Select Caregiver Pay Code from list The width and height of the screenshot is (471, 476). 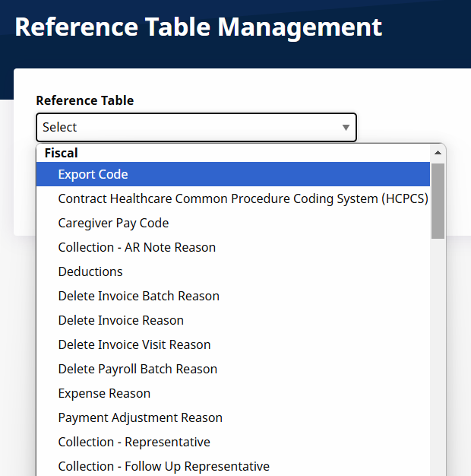[x=113, y=223]
